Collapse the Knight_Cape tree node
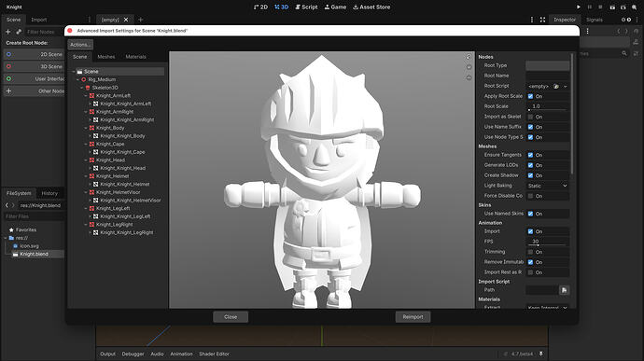Screen dimensions: 644x361 [86, 145]
